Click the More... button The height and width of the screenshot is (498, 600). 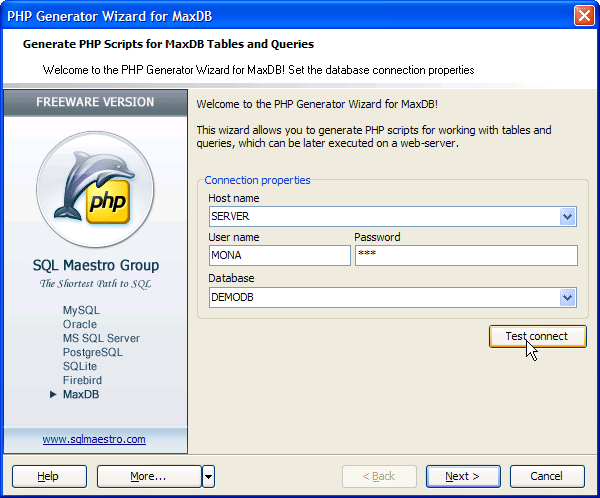[148, 476]
